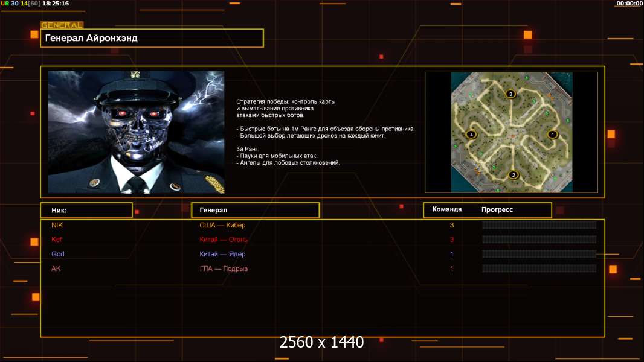Click team number in God's row
The image size is (644, 362).
[452, 254]
